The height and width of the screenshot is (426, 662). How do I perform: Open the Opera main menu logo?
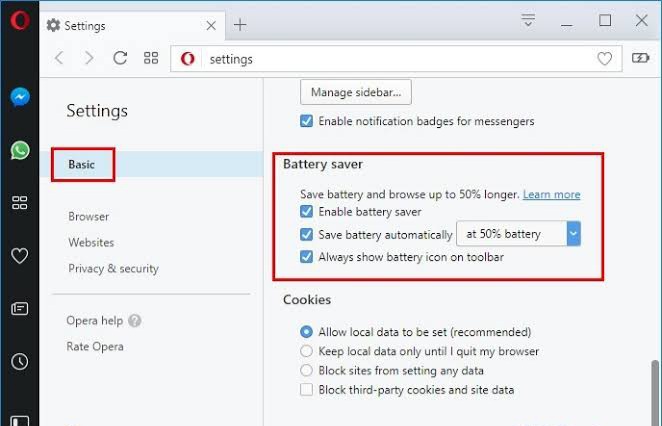[x=20, y=20]
